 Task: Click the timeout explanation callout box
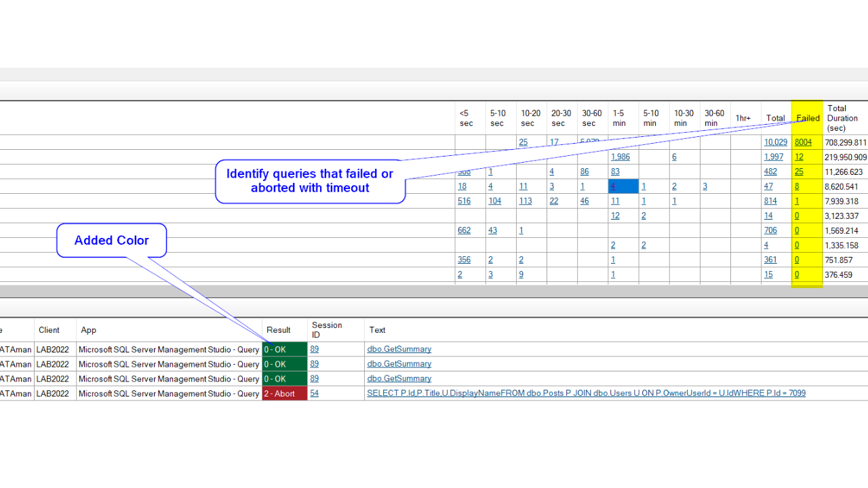[310, 181]
